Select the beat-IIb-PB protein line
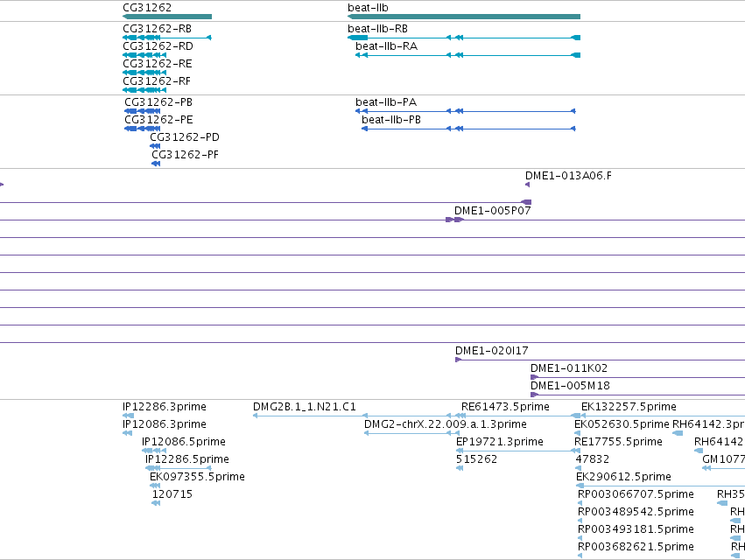The image size is (745, 560). pos(469,129)
